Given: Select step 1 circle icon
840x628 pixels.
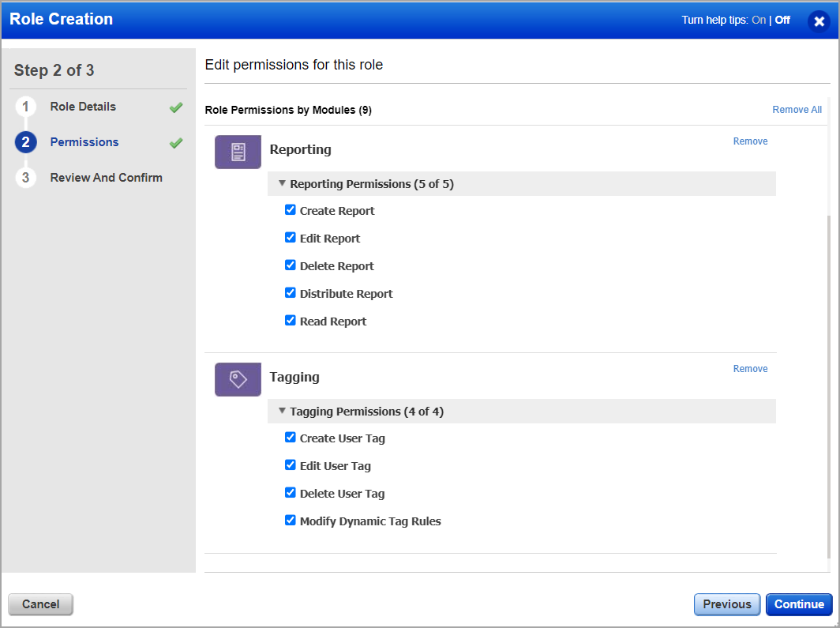Looking at the screenshot, I should coord(25,107).
